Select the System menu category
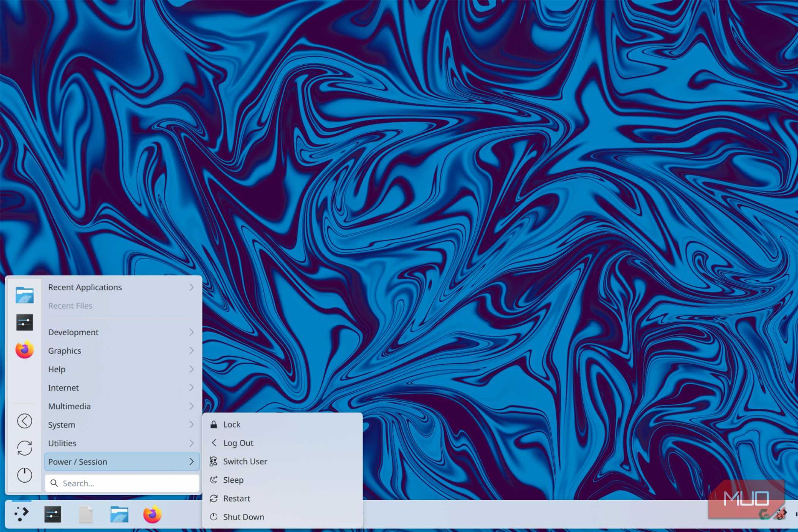Viewport: 798px width, 532px height. [x=122, y=424]
